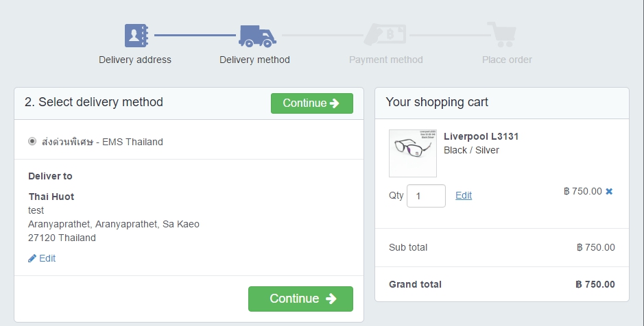This screenshot has height=326, width=644.
Task: Click the Payment method step label
Action: (385, 60)
